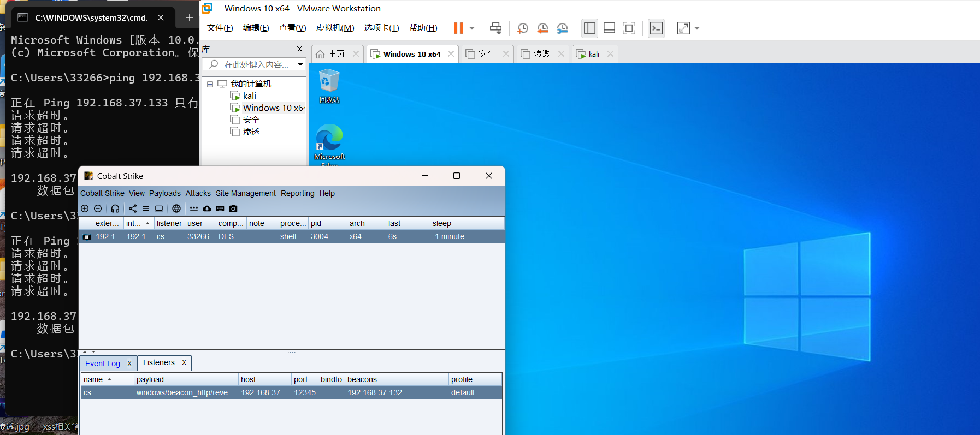The image size is (980, 435).
Task: Toggle the VMware console view icon
Action: tap(656, 28)
